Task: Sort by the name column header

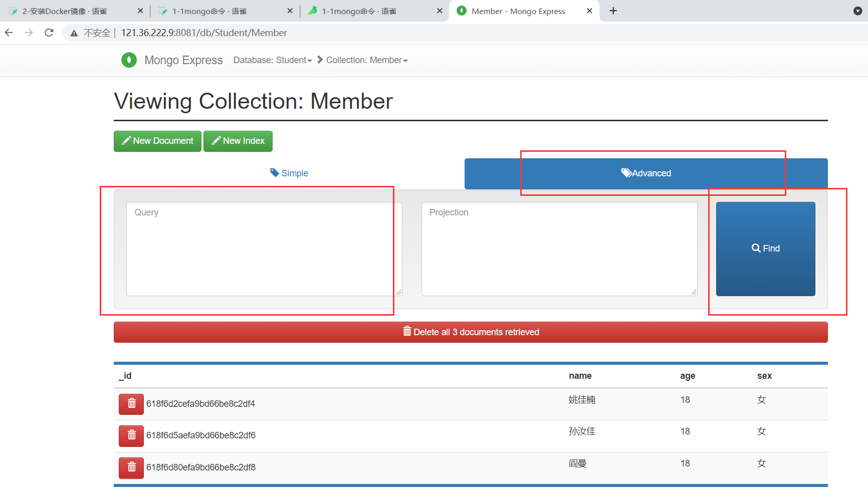Action: tap(580, 376)
